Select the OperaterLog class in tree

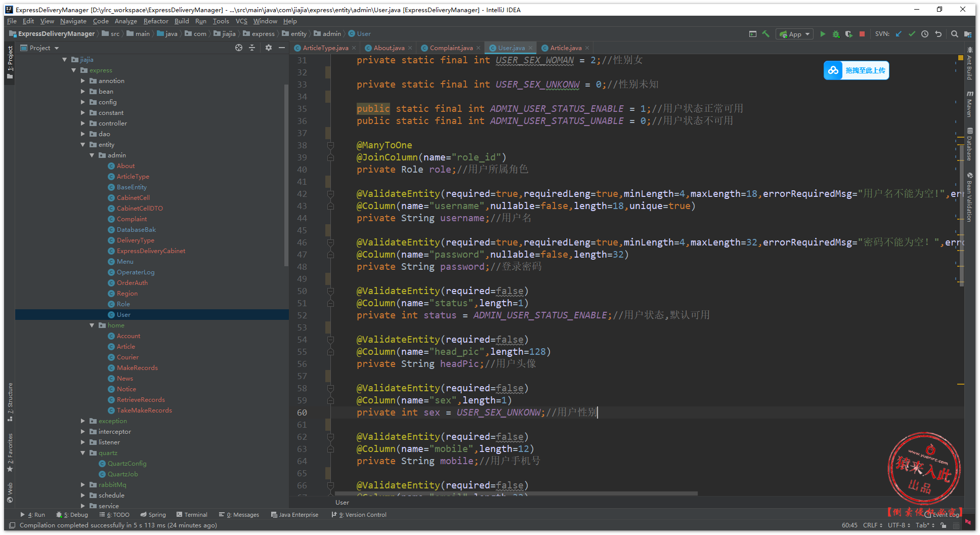click(136, 272)
